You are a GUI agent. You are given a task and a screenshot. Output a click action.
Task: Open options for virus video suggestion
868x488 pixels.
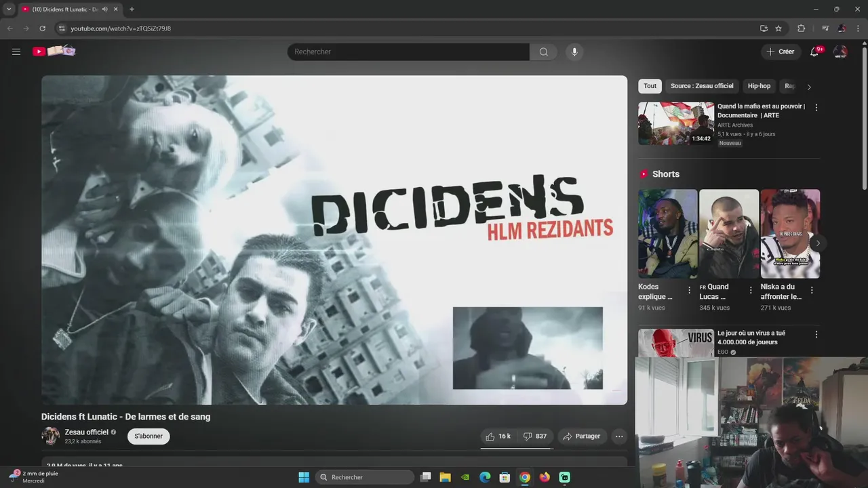tap(816, 335)
